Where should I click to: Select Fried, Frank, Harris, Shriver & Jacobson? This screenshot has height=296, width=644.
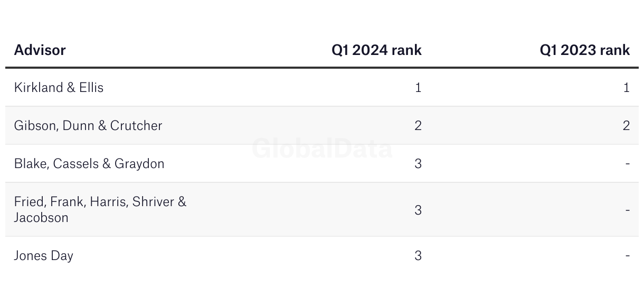(x=100, y=210)
